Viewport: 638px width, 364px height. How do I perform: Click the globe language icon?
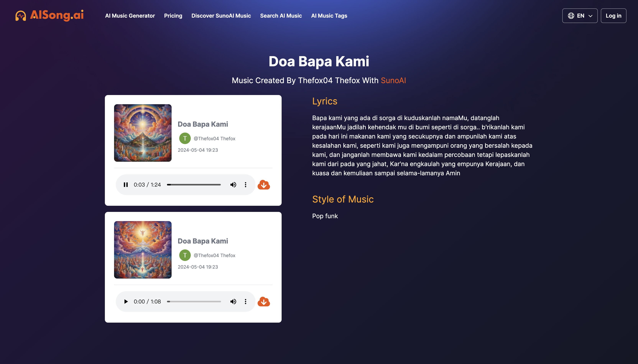click(x=571, y=16)
